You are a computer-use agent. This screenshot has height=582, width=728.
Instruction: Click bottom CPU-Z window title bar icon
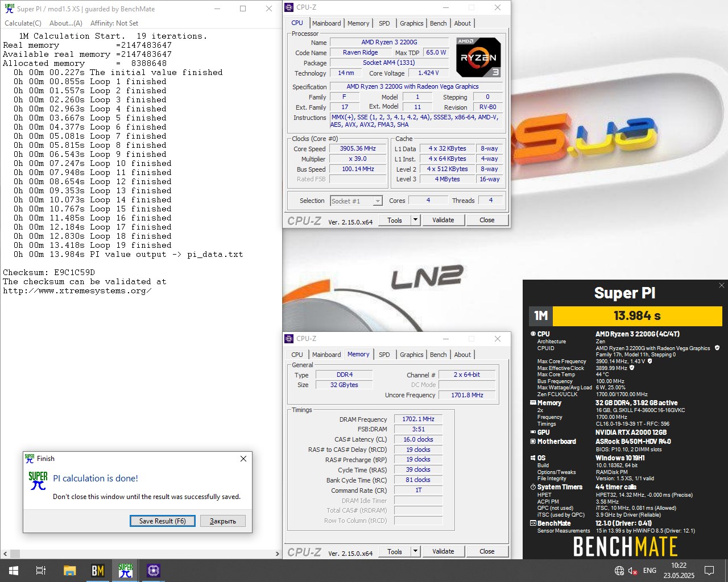[289, 339]
